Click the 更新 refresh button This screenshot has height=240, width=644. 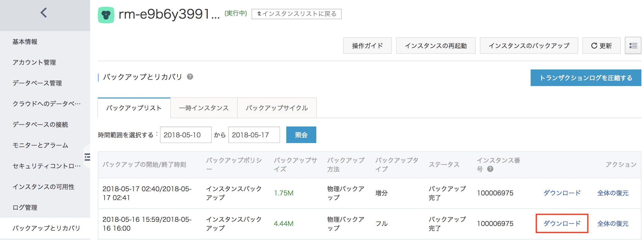coord(602,46)
